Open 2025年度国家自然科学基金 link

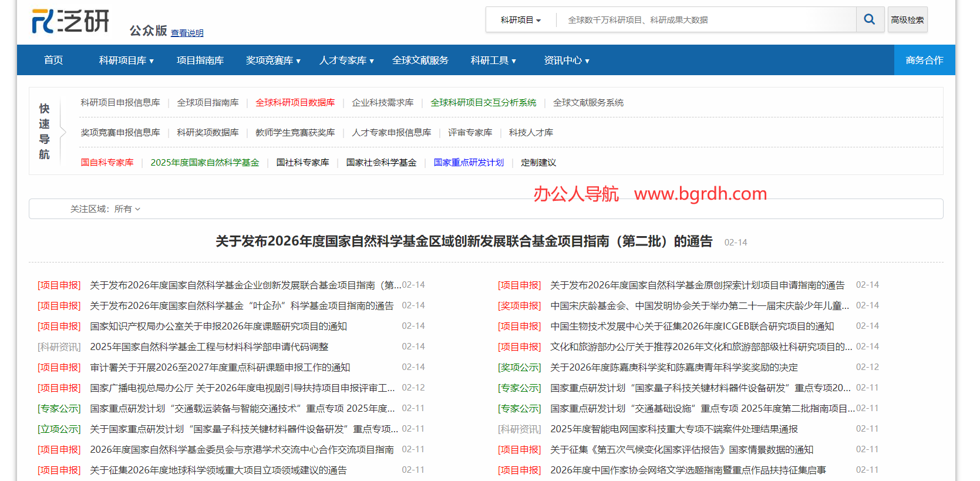205,163
